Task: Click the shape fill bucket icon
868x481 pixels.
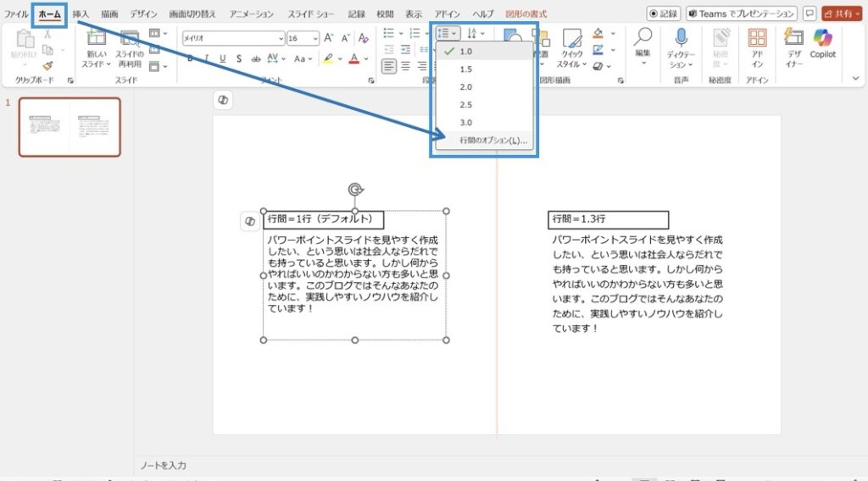Action: pyautogui.click(x=598, y=33)
